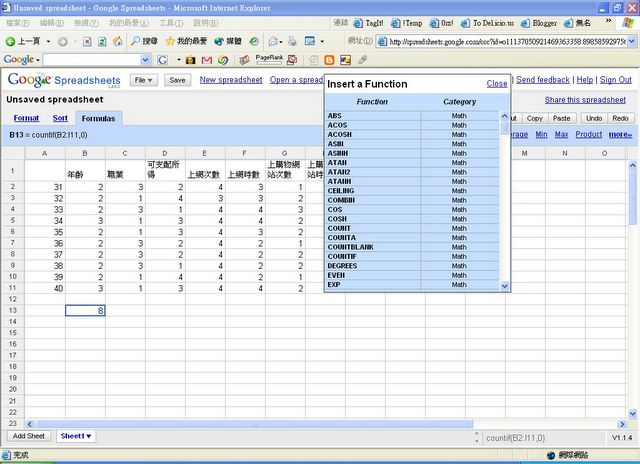640x464 pixels.
Task: Open the Google toolbar logo menu
Action: pyautogui.click(x=22, y=60)
